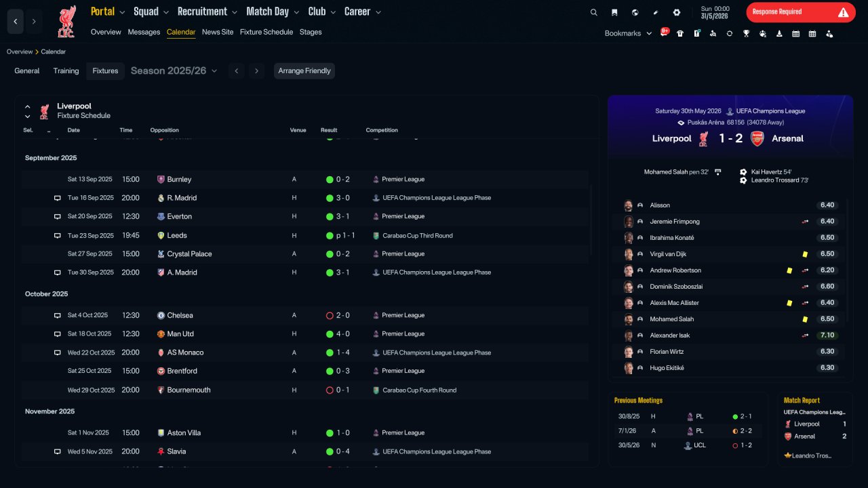Open the Fixture Schedule tab
Screen dimensions: 868x488
pyautogui.click(x=267, y=32)
